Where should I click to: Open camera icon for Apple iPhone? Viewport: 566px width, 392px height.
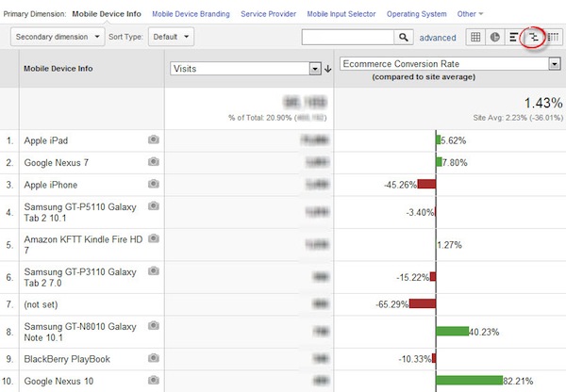154,184
